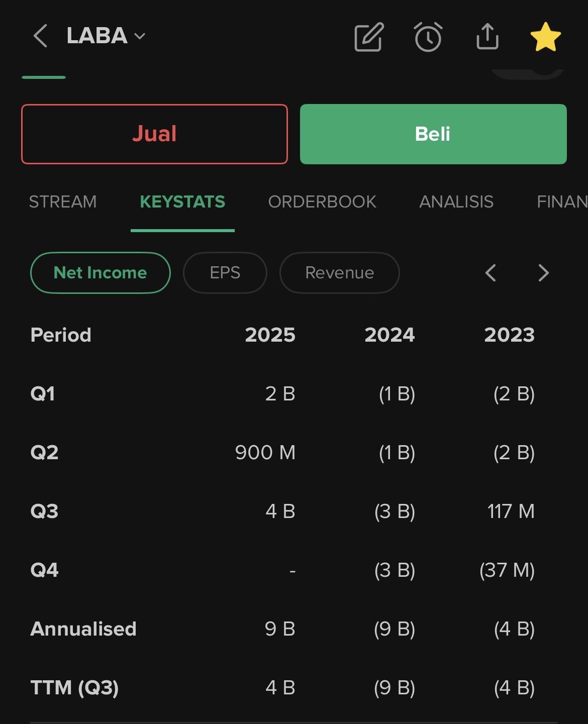Go to the ANALISIS tab

click(x=456, y=202)
